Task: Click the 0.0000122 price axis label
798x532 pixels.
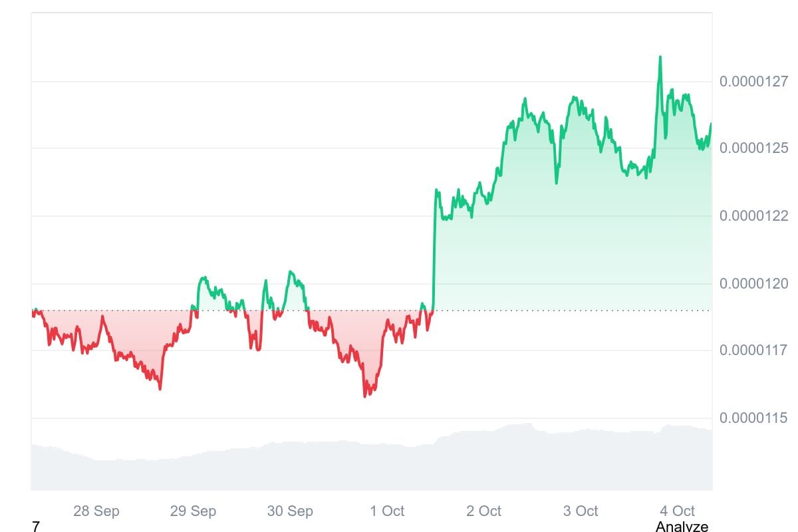Action: click(753, 215)
